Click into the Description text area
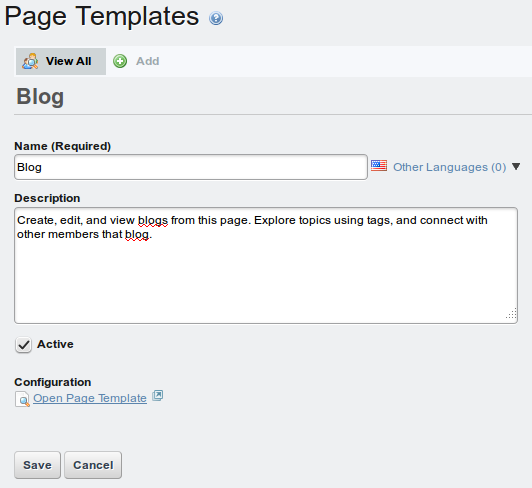This screenshot has width=532, height=488. pyautogui.click(x=266, y=265)
